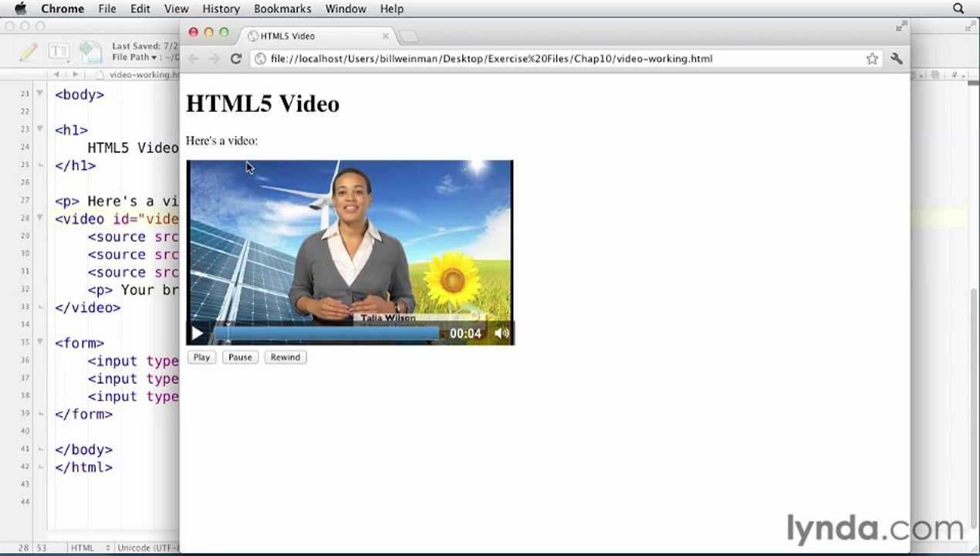This screenshot has width=980, height=556.
Task: Click the text options icon in editor toolbar
Action: (59, 52)
